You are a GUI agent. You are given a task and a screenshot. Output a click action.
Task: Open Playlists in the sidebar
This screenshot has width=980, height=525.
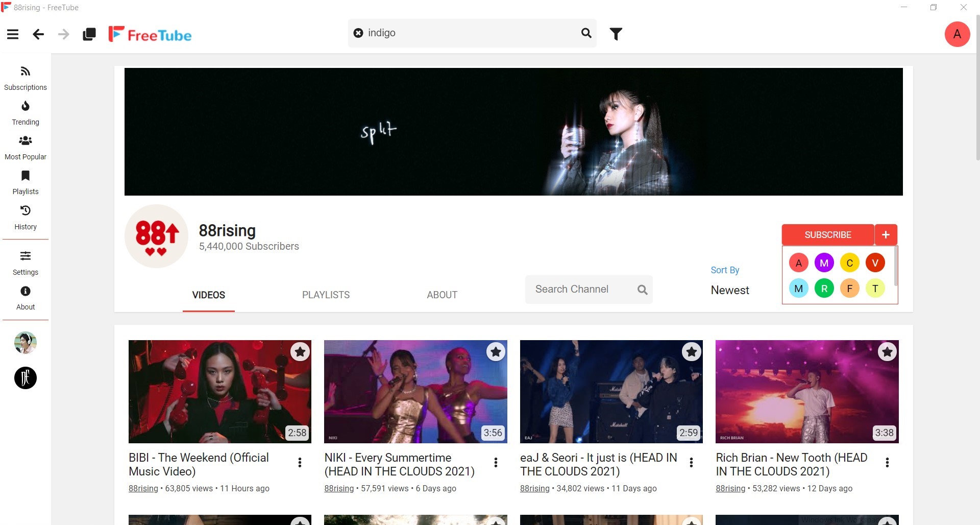[x=26, y=183]
